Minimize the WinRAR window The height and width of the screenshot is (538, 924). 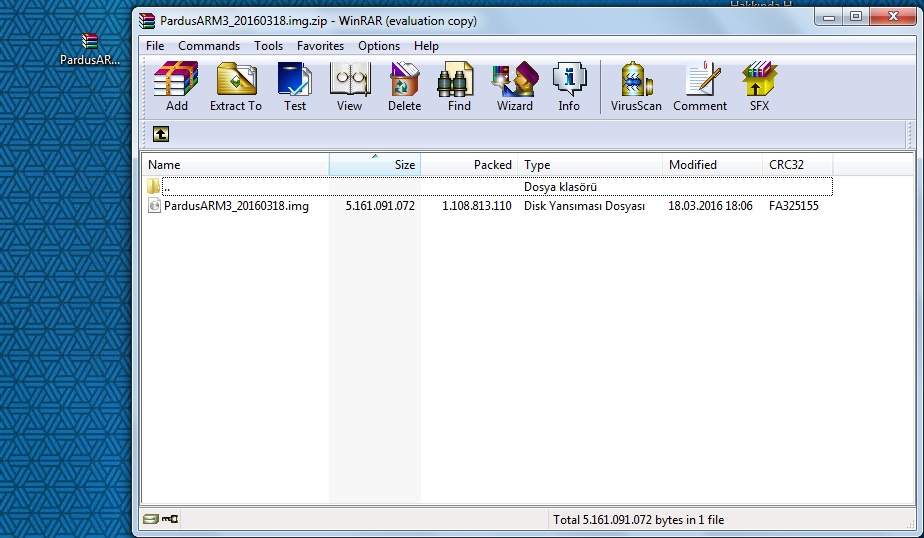click(x=829, y=17)
